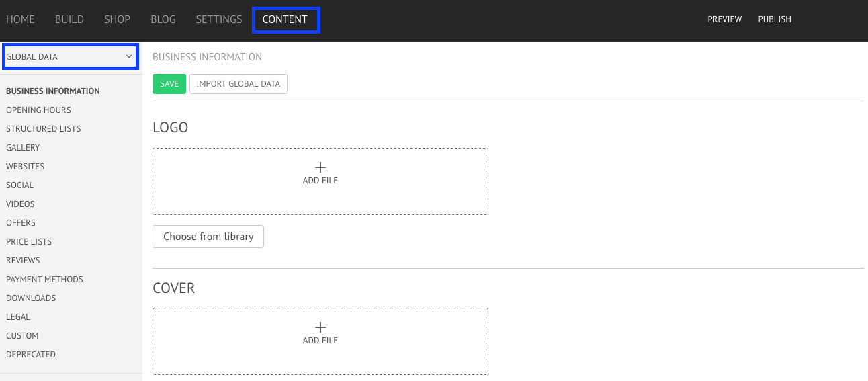
Task: Click the plus icon in Logo upload area
Action: (320, 167)
